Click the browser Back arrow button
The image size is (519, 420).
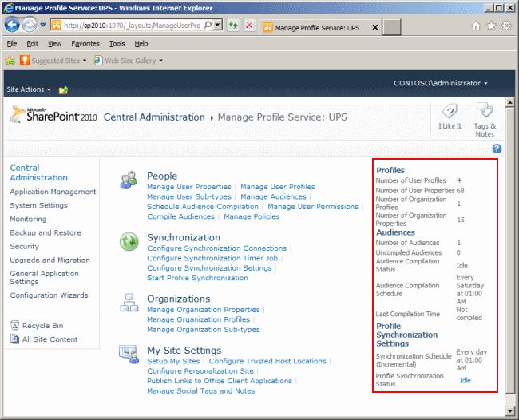tap(12, 25)
